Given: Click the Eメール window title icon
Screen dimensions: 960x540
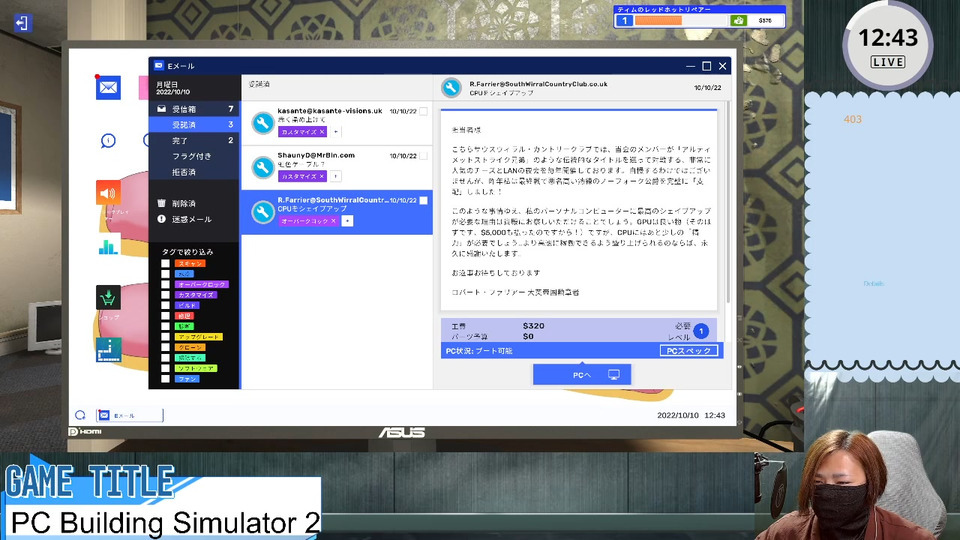Looking at the screenshot, I should (x=159, y=66).
